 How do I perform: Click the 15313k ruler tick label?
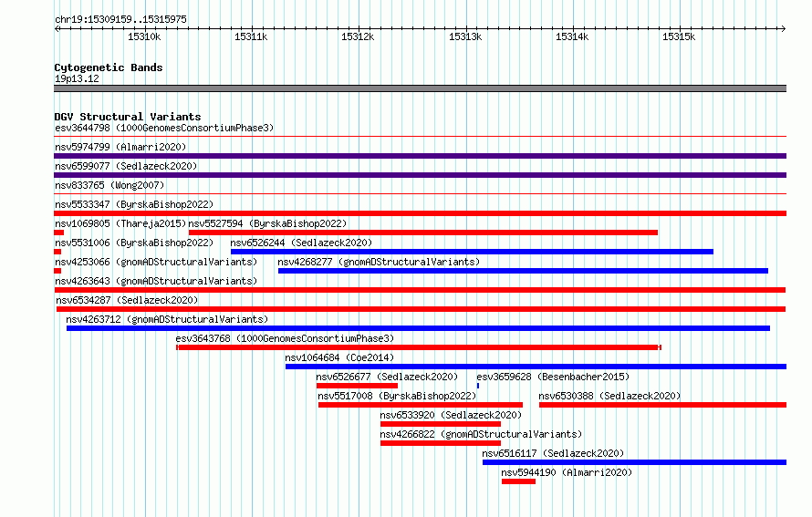pyautogui.click(x=465, y=36)
